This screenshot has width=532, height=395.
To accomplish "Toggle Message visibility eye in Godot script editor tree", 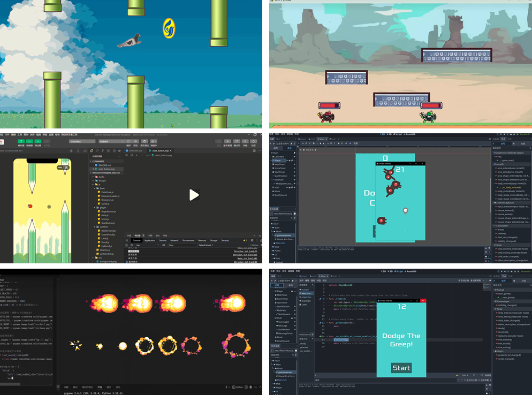I will (294, 326).
